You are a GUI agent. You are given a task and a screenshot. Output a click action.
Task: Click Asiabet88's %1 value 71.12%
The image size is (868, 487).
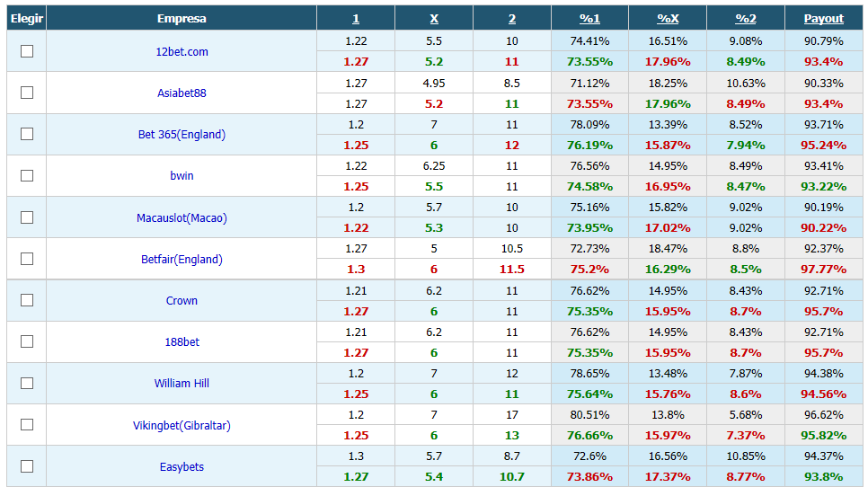click(x=589, y=83)
